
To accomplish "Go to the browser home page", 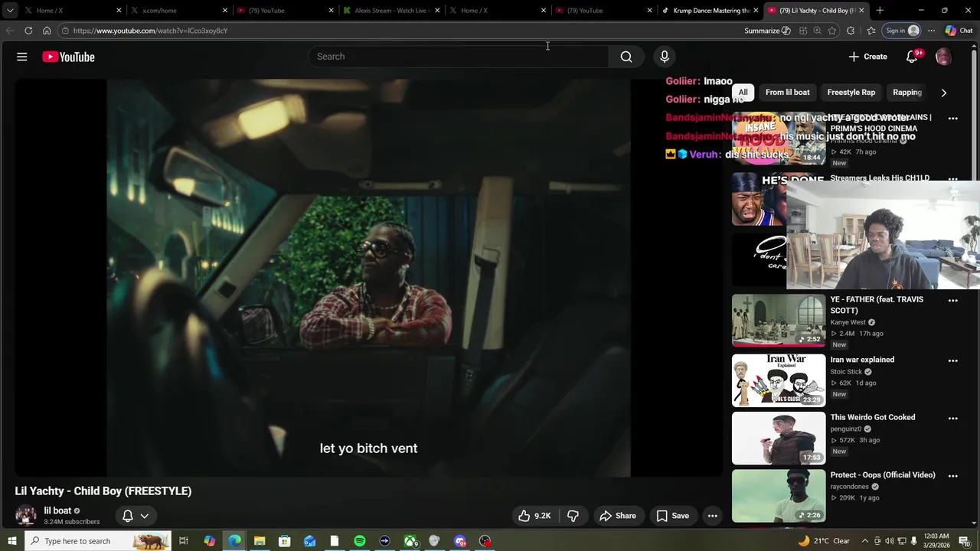I will point(47,31).
